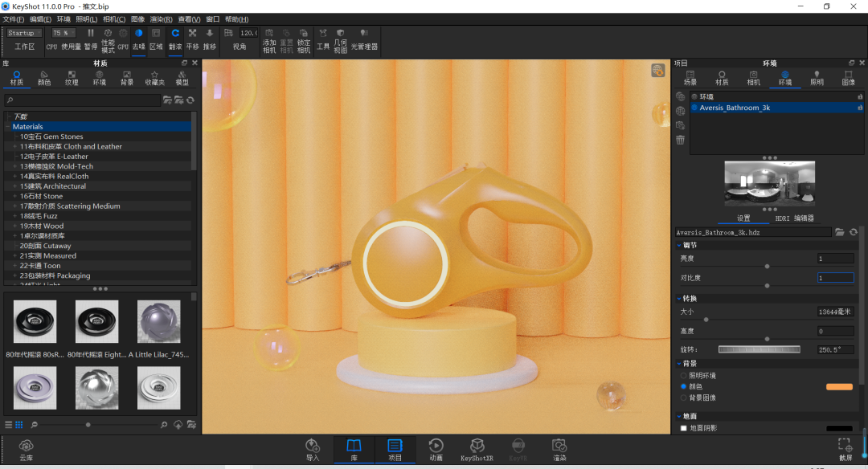Collapse the 调节 adjustment section
This screenshot has width=868, height=469.
679,245
